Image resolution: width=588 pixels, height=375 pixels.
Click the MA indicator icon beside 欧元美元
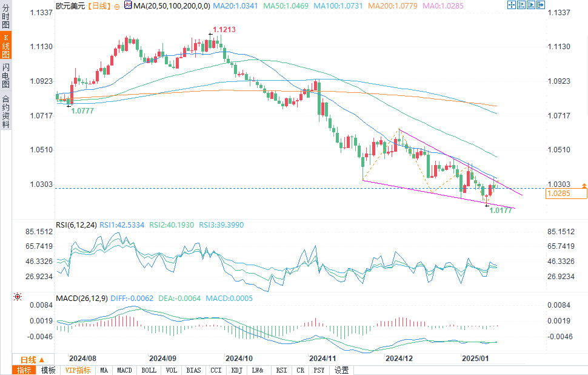coord(128,5)
